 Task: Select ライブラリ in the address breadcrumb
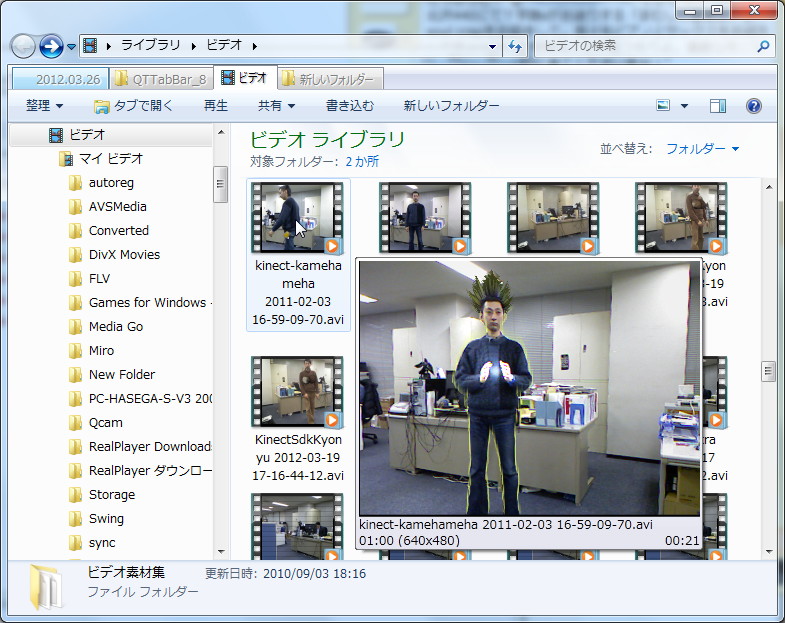pyautogui.click(x=151, y=45)
